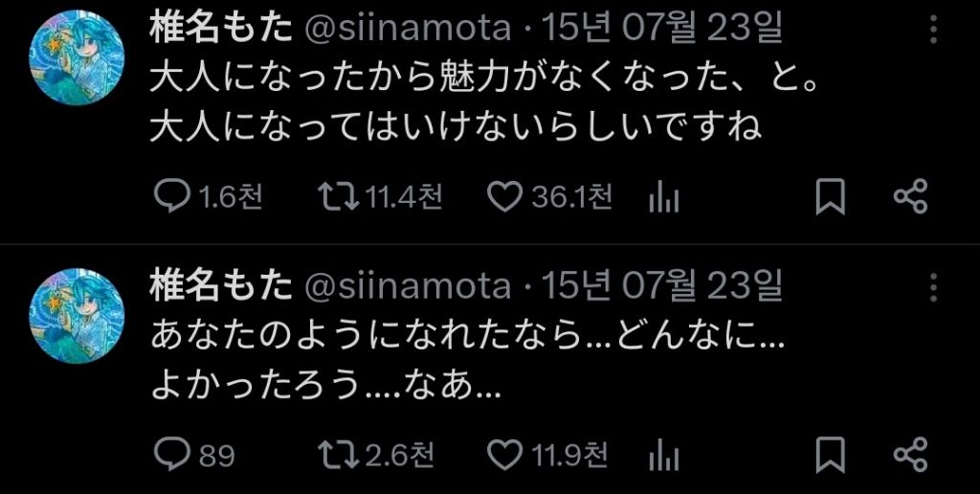Click @siinamota handle on second tweet
This screenshot has height=494, width=980.
pyautogui.click(x=407, y=285)
